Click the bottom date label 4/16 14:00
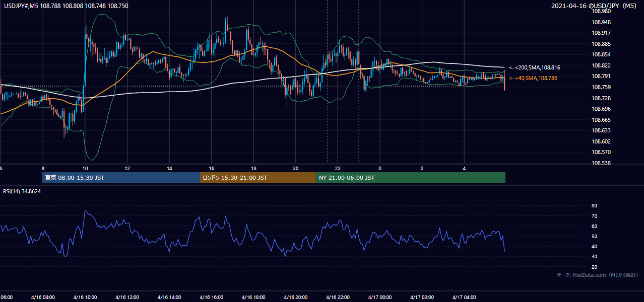Viewport: 644px width, 302px height. [169, 297]
